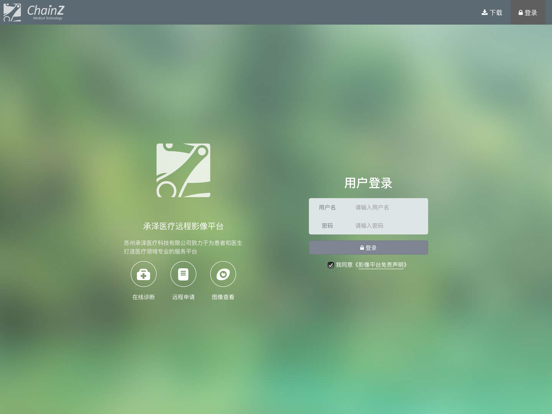The height and width of the screenshot is (414, 552).
Task: Click the large ChainZ emblem in center
Action: coord(183,170)
